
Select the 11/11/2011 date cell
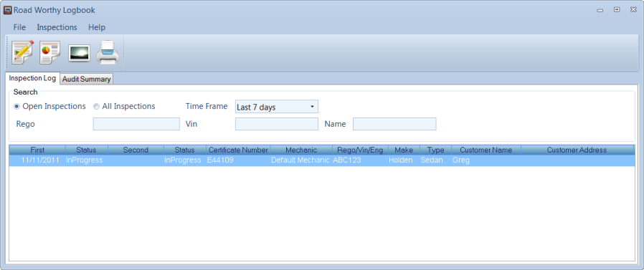click(x=37, y=160)
